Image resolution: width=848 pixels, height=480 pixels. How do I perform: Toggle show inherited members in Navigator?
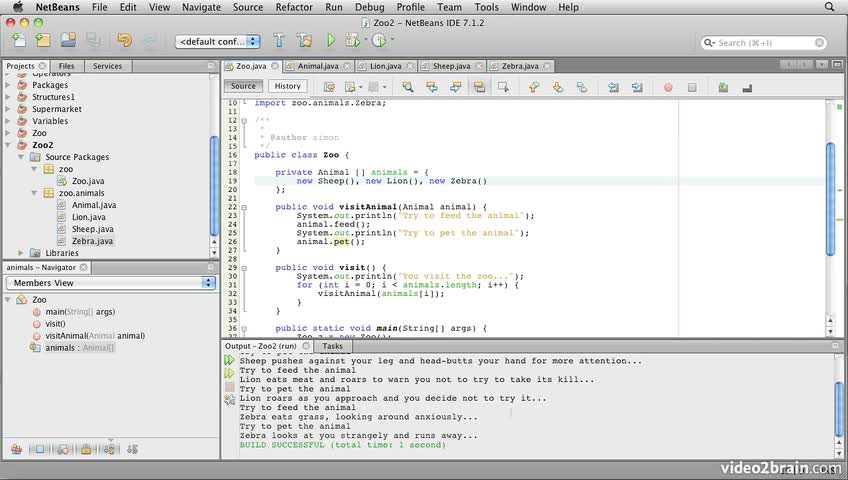16,449
